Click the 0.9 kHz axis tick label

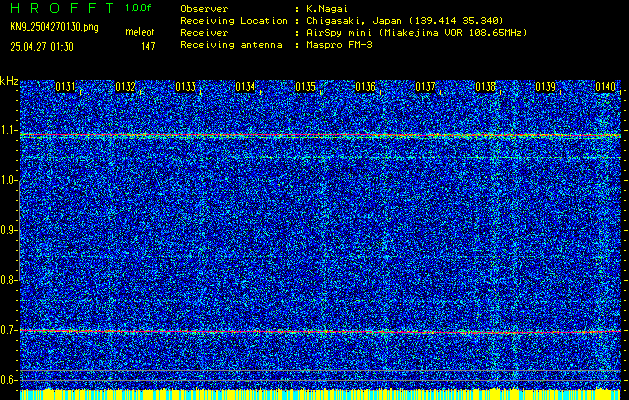click(9, 230)
